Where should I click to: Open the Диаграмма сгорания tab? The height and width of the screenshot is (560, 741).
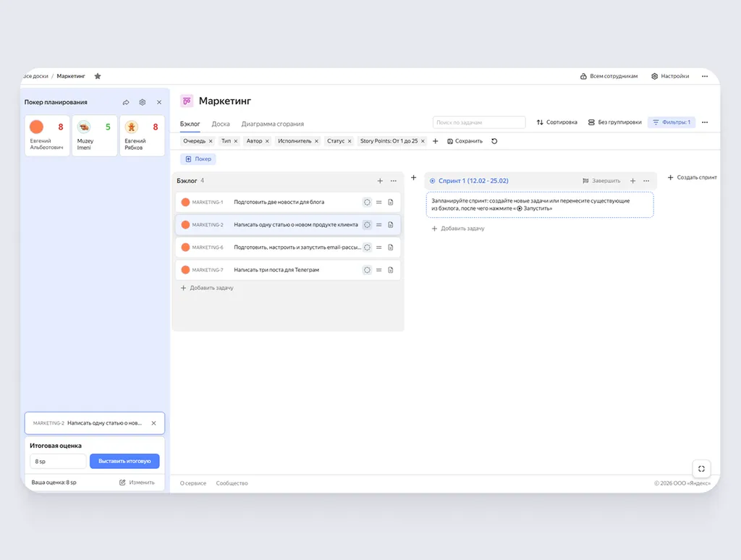pyautogui.click(x=273, y=124)
